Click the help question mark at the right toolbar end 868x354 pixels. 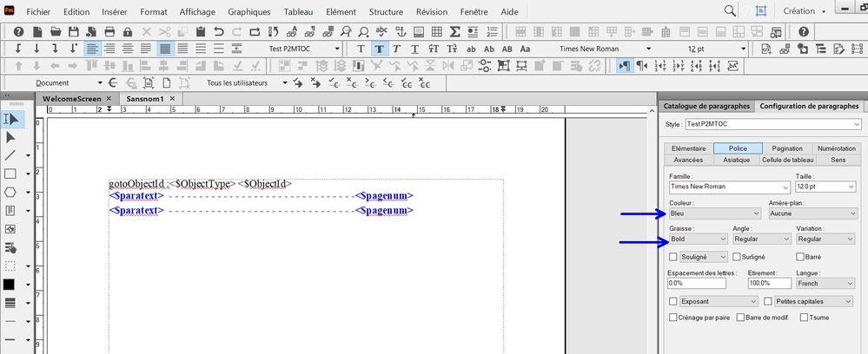click(804, 31)
